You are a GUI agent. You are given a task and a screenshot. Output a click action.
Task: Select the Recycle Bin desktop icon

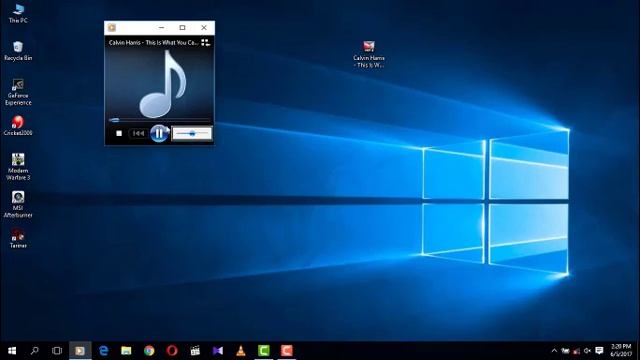18,51
